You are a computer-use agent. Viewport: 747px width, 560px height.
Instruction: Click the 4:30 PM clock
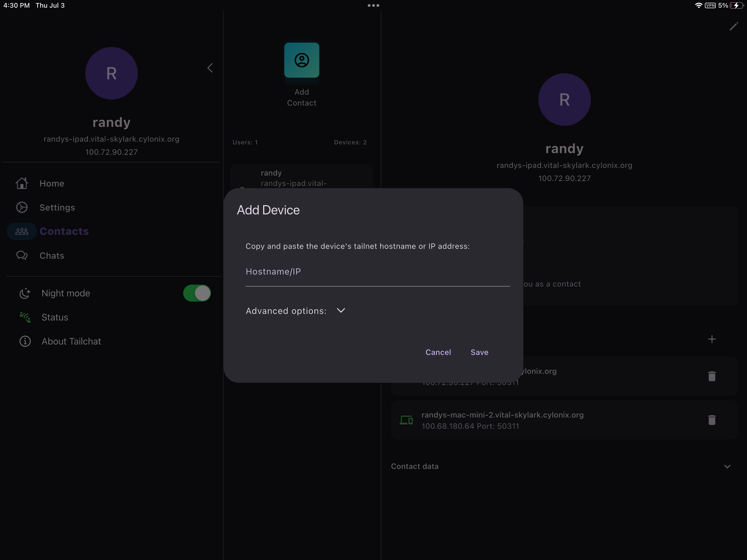click(17, 5)
